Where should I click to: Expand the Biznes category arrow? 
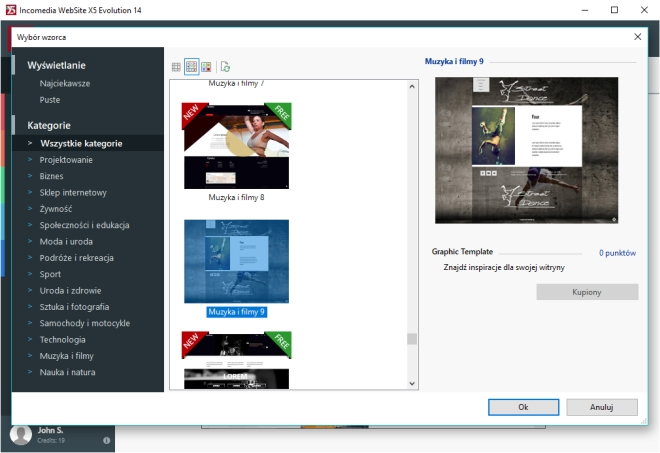pyautogui.click(x=30, y=176)
